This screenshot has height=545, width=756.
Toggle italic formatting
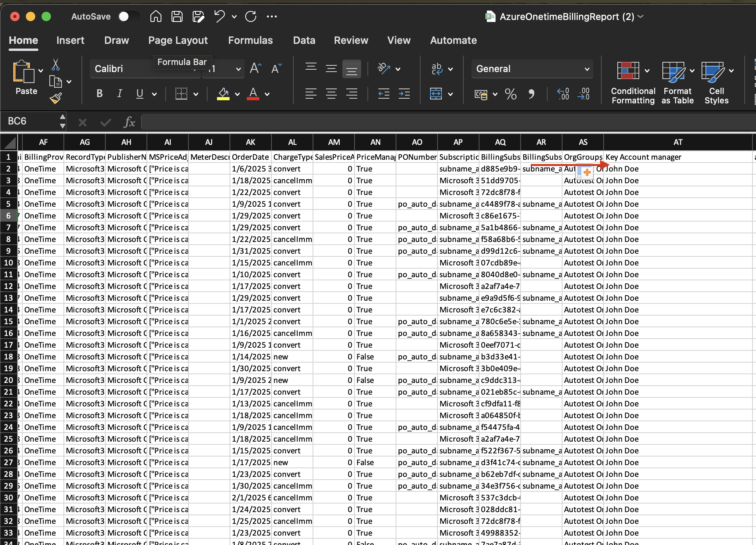pos(119,94)
